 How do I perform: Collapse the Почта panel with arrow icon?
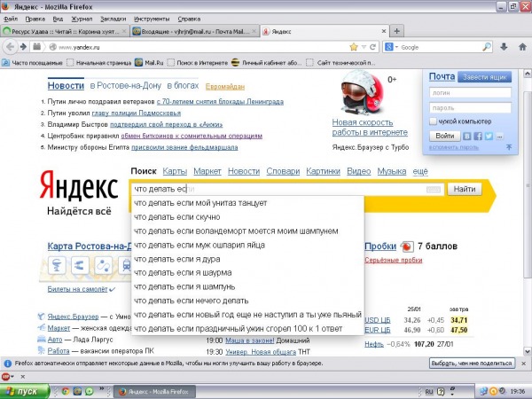pyautogui.click(x=509, y=147)
